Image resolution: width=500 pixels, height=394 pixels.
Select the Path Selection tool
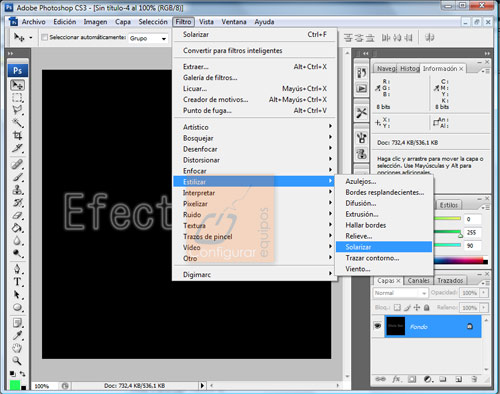point(17,295)
